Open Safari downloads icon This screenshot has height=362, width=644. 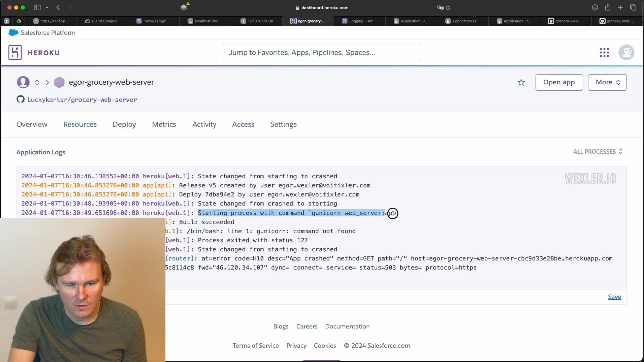coord(595,7)
